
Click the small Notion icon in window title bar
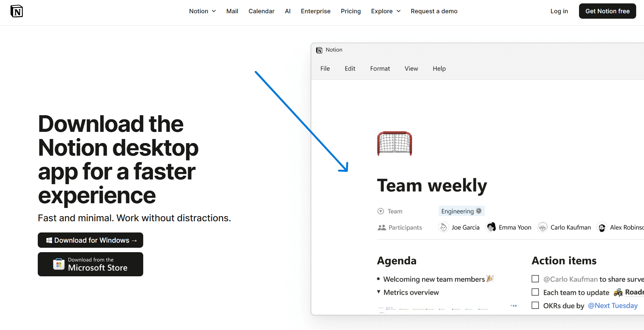tap(319, 50)
